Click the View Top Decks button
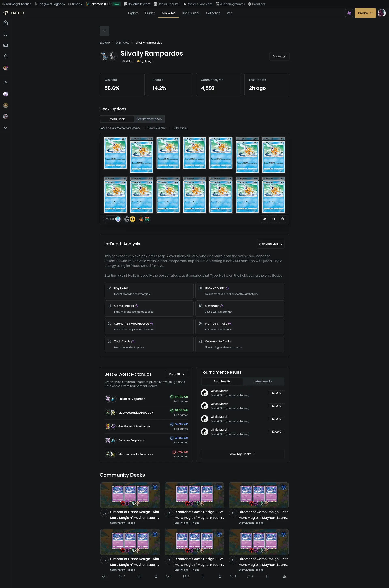 pos(242,454)
